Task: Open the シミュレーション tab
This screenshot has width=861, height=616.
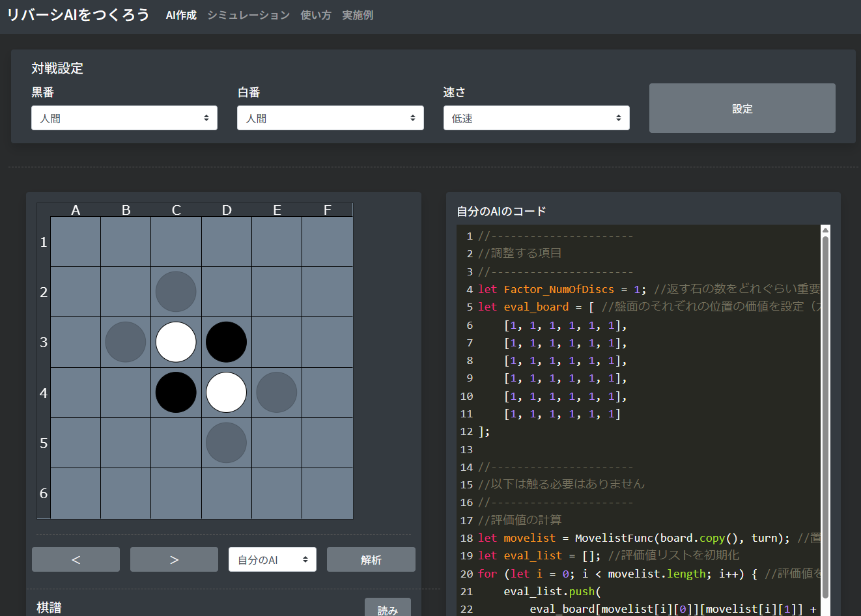Action: click(248, 15)
